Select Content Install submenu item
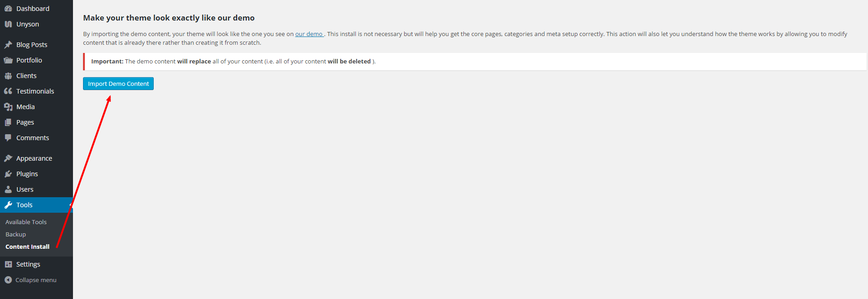Image resolution: width=868 pixels, height=299 pixels. tap(27, 247)
